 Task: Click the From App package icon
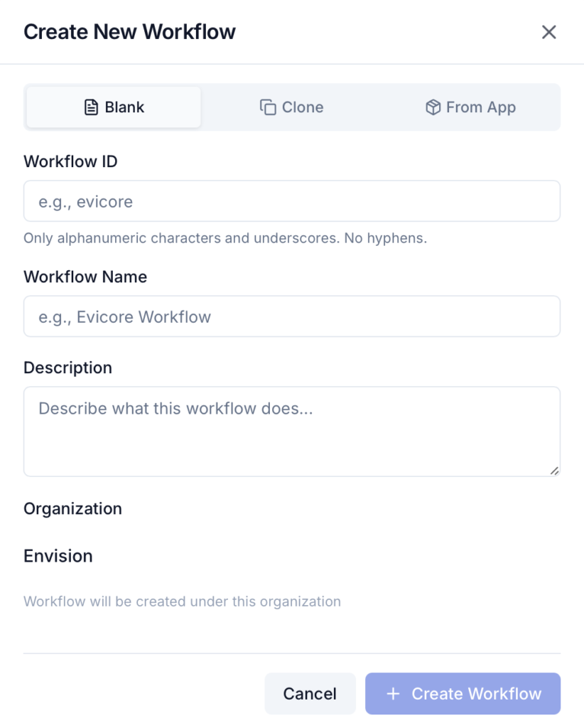click(x=433, y=107)
